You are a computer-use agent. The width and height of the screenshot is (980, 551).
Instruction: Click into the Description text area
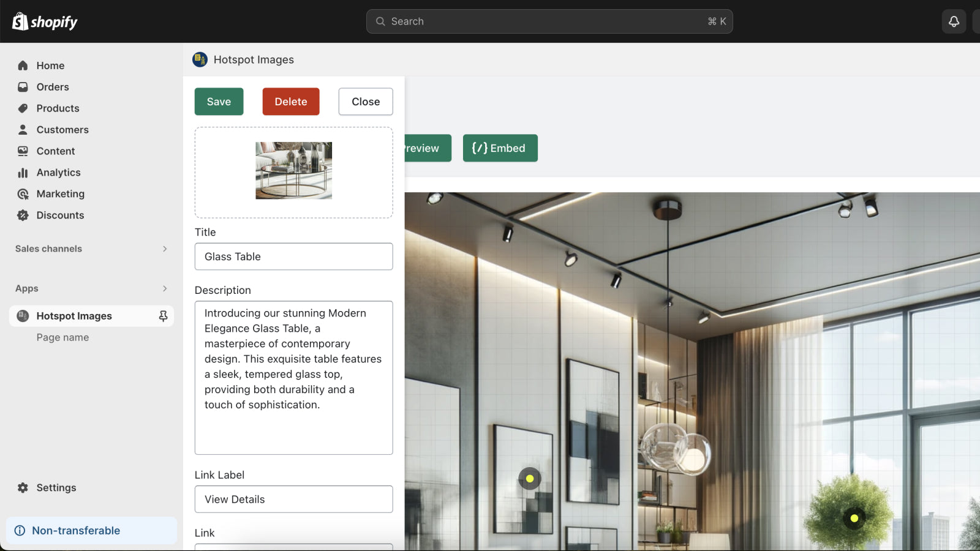(x=293, y=378)
